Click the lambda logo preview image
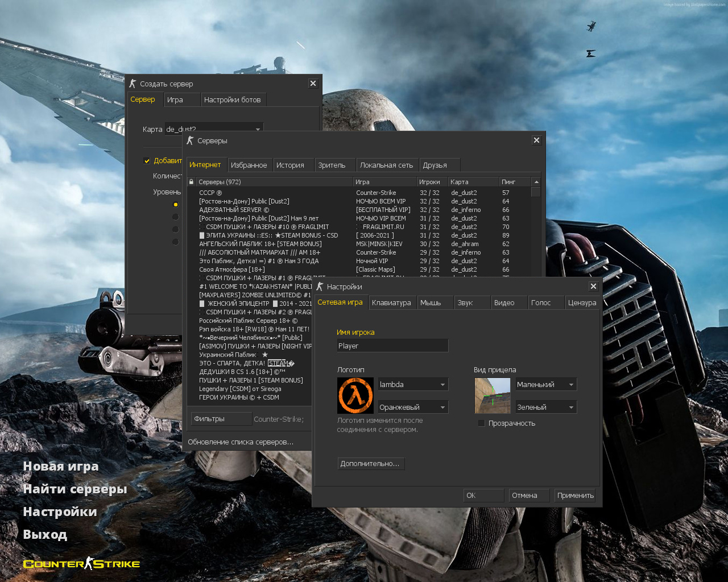This screenshot has height=582, width=728. [355, 396]
